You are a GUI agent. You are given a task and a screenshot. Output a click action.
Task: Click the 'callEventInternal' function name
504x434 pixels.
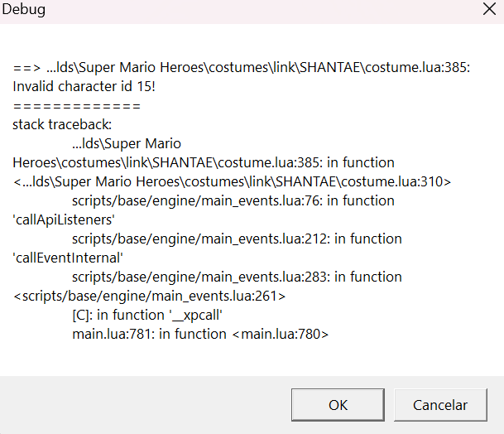[x=68, y=258]
